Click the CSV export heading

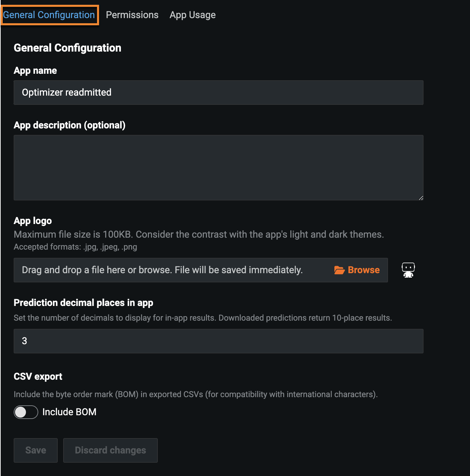tap(38, 377)
